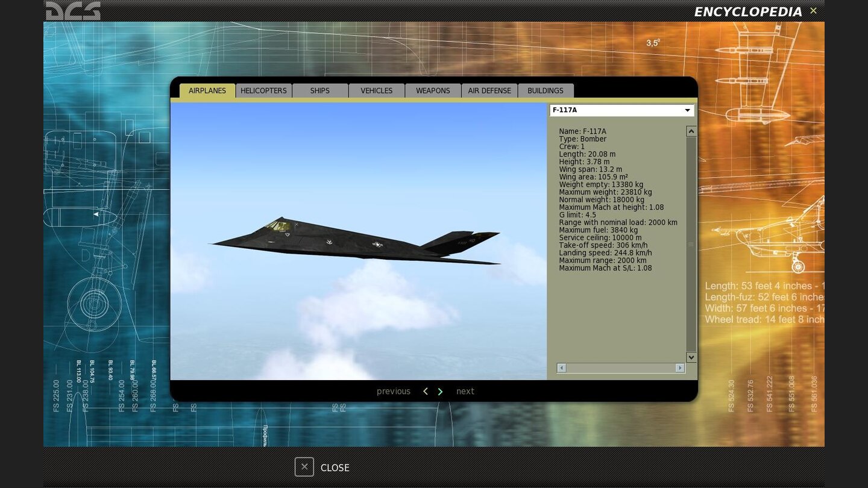868x488 pixels.
Task: Click the scroll up arrow in info panel
Action: 691,131
